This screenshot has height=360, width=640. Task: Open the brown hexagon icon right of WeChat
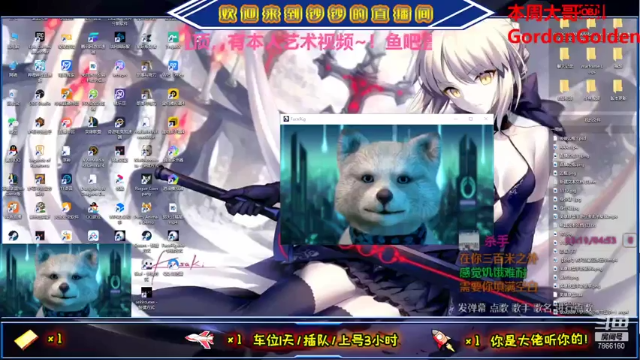(40, 123)
